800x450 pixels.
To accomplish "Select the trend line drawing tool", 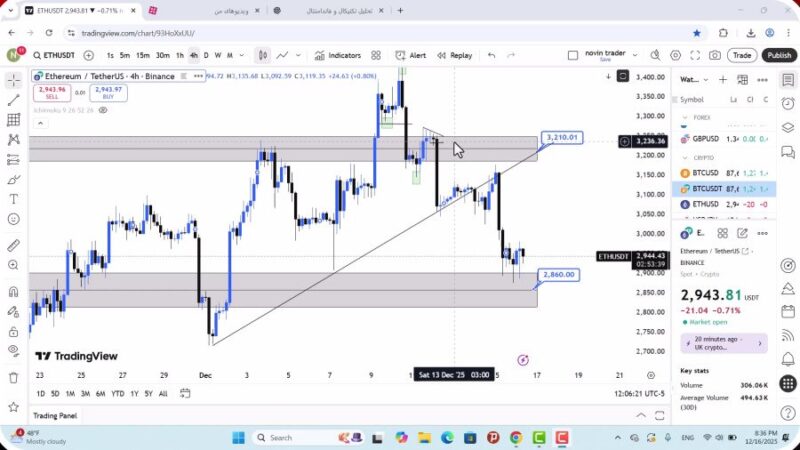I will [13, 100].
